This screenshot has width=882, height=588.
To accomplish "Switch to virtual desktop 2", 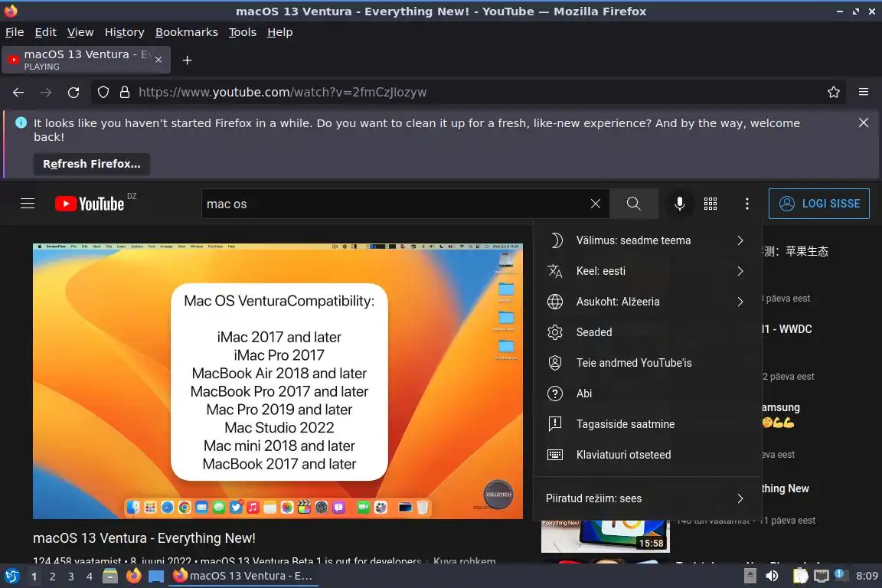I will pos(52,577).
